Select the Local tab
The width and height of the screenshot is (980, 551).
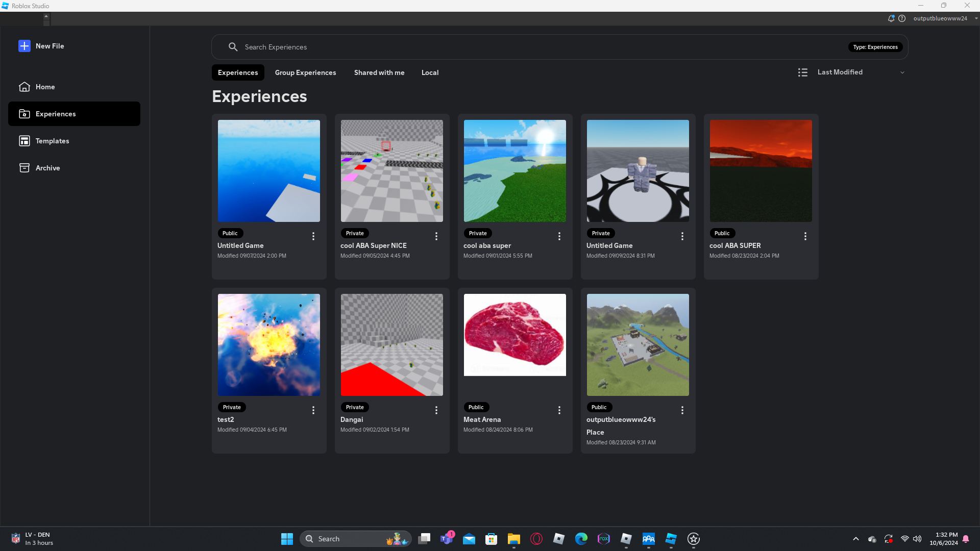pos(430,72)
